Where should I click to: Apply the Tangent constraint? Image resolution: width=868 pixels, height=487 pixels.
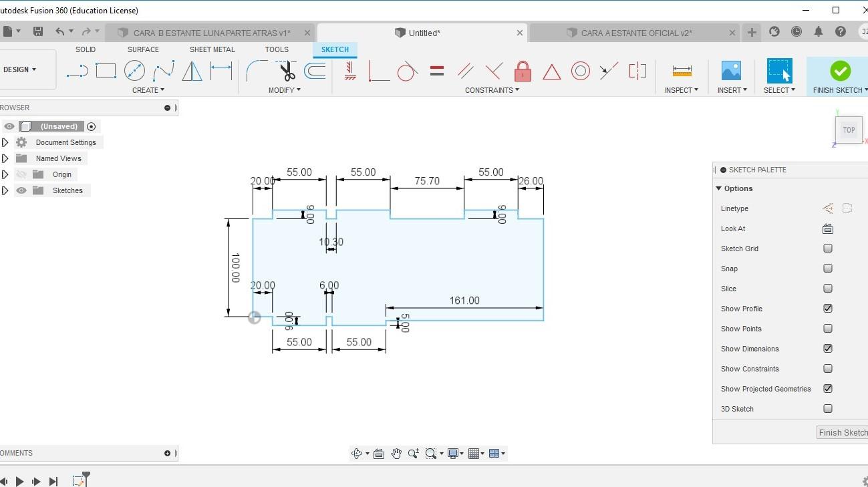click(x=407, y=71)
